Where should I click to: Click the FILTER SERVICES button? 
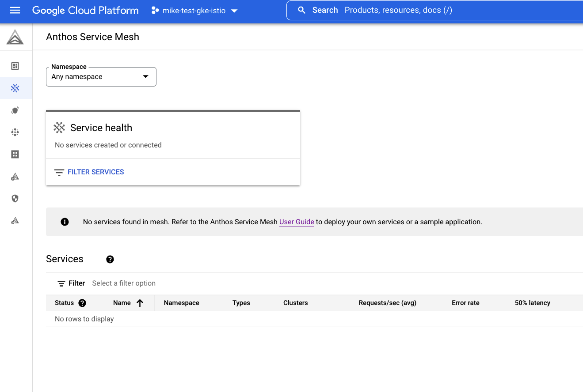[89, 172]
